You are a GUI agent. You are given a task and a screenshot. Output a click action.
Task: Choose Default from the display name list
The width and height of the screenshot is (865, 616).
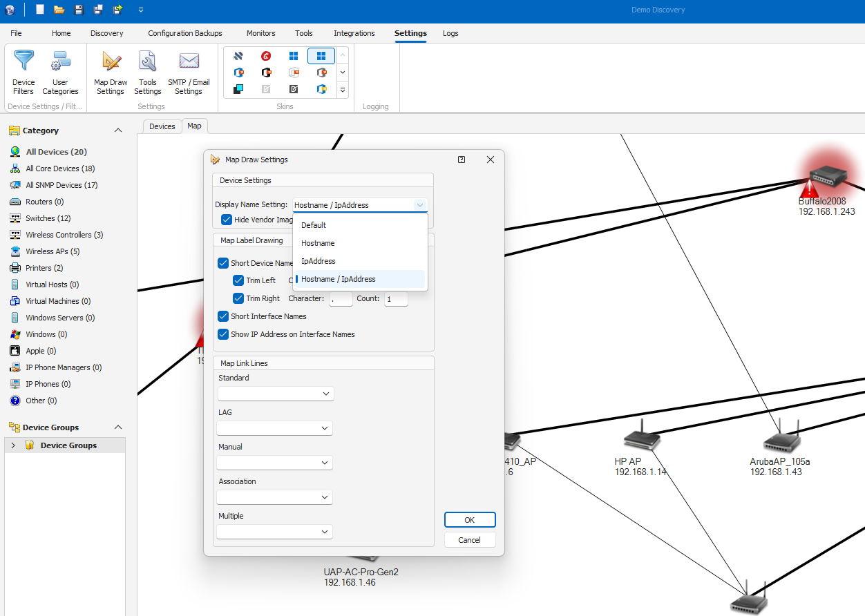360,225
